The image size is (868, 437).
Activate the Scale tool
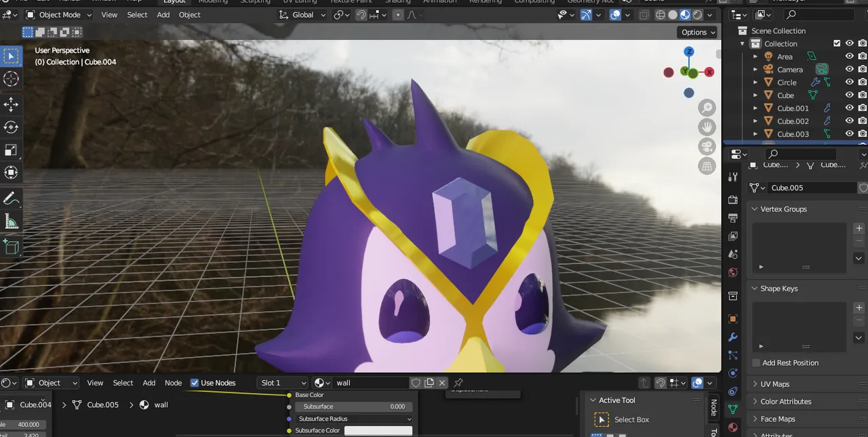coord(11,150)
